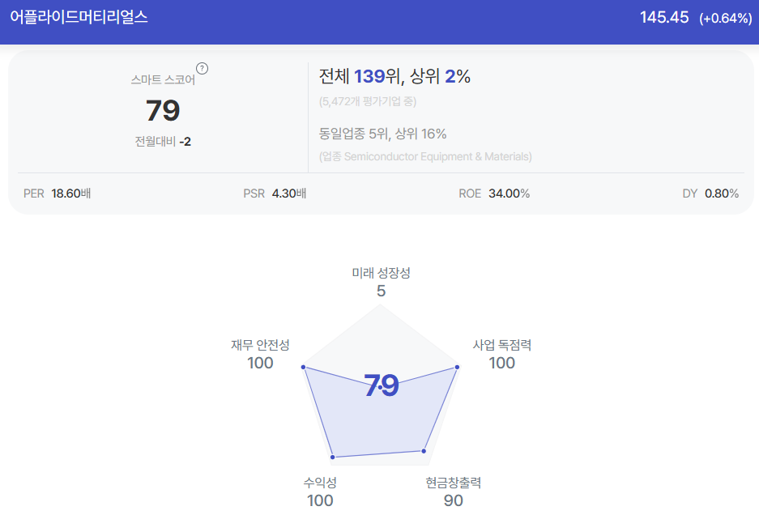
Task: Click the 미래 성장성 score label
Action: tap(381, 273)
